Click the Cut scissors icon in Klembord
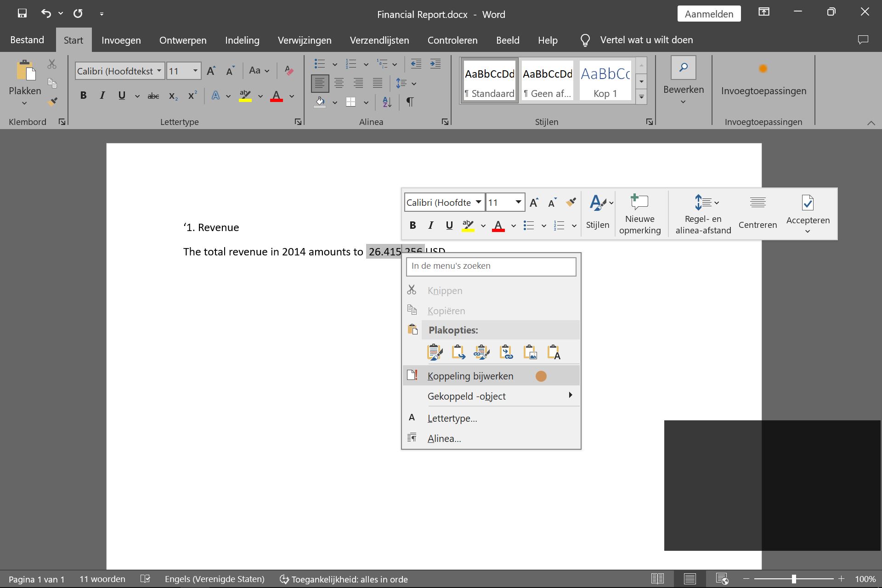Screen dimensions: 882x588 (52, 64)
